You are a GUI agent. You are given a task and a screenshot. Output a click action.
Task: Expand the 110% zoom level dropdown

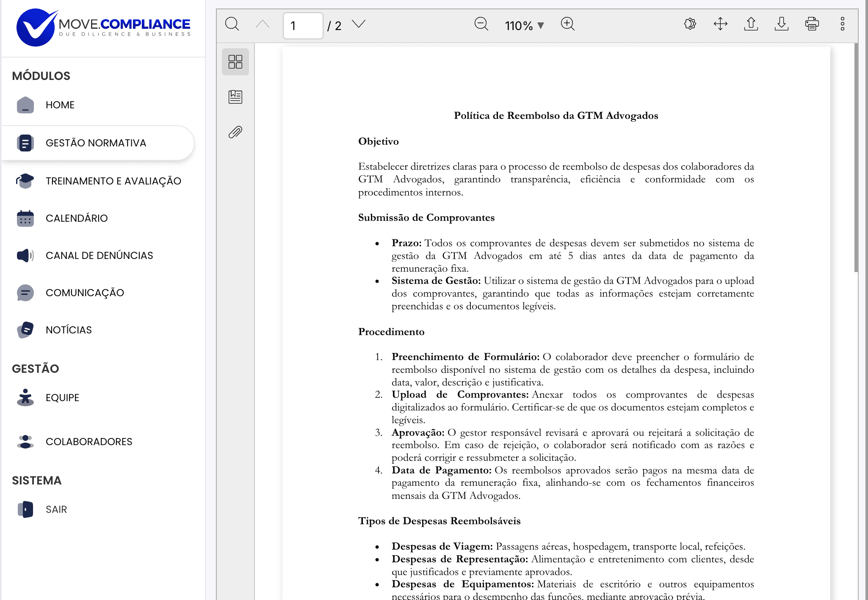[x=524, y=26]
